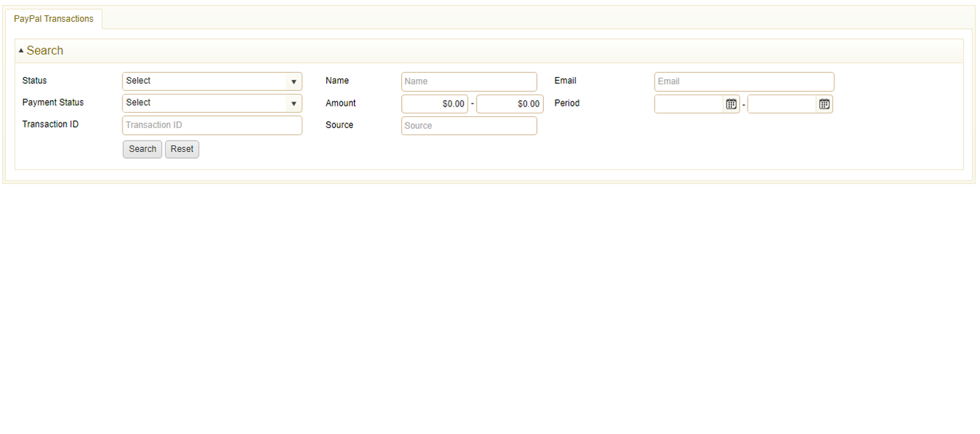Click the Transaction ID label

point(50,124)
